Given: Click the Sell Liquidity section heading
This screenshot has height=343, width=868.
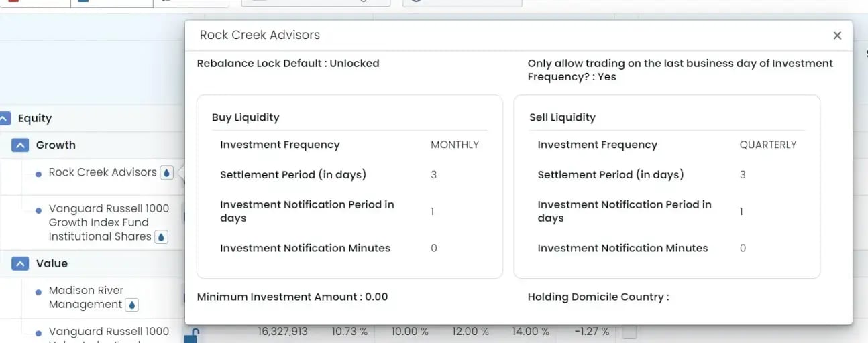Looking at the screenshot, I should [562, 117].
